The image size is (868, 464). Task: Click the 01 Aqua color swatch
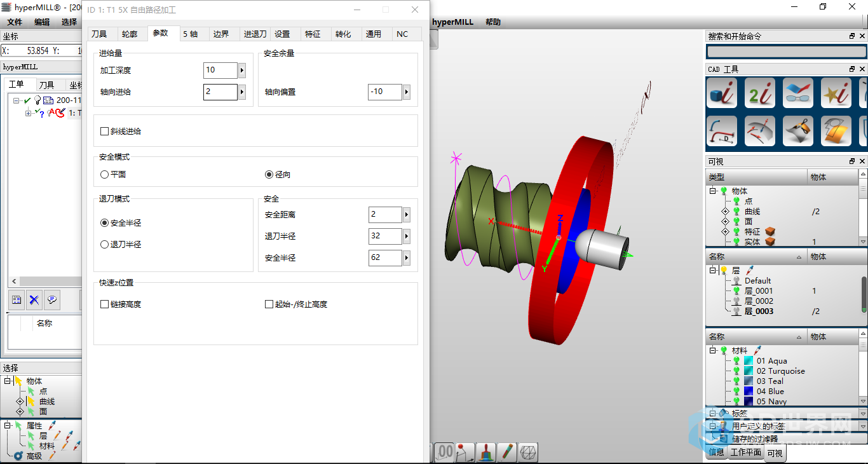tap(749, 361)
